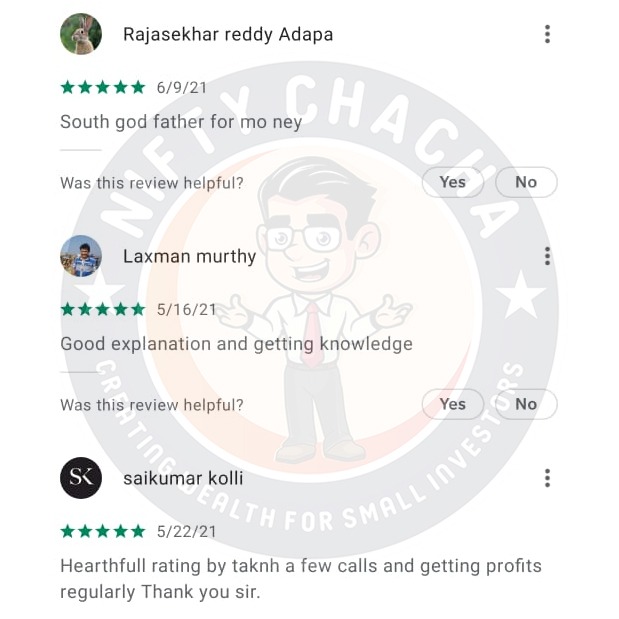Open more options for saikumar kolli's review
The height and width of the screenshot is (619, 619).
pyautogui.click(x=547, y=478)
